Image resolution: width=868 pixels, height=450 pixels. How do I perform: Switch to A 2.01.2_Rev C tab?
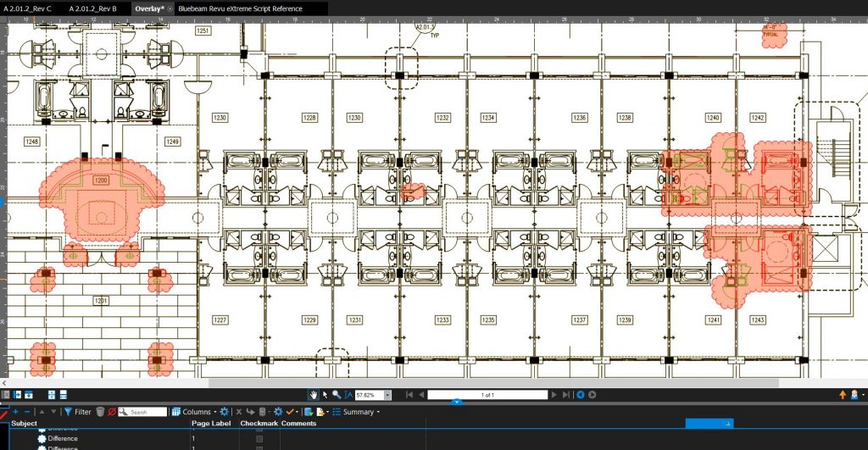click(x=28, y=8)
